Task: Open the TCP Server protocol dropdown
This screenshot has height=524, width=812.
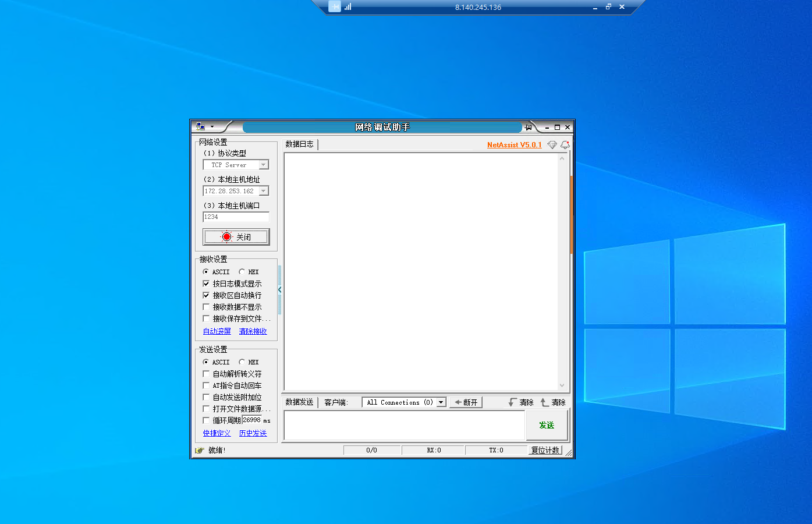Action: (x=264, y=165)
